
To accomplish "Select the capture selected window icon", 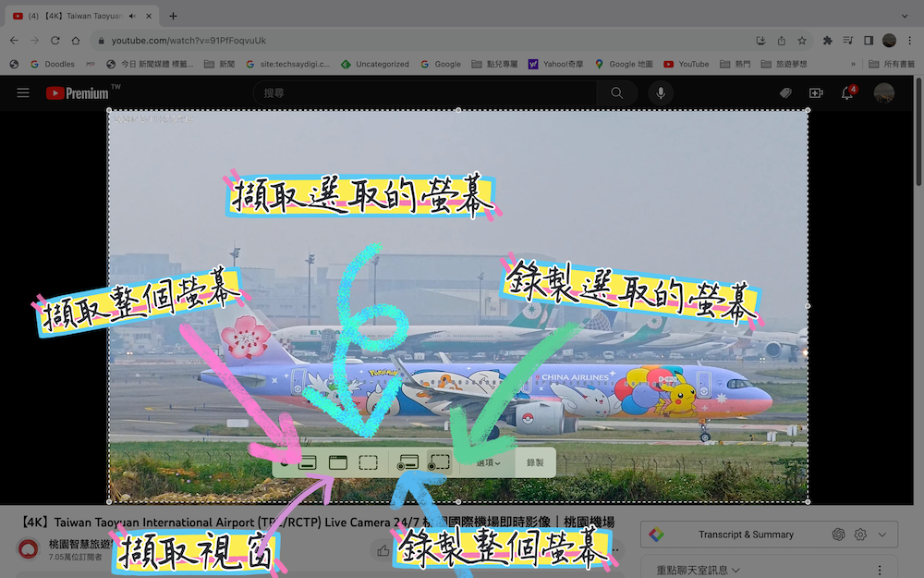I will [338, 462].
